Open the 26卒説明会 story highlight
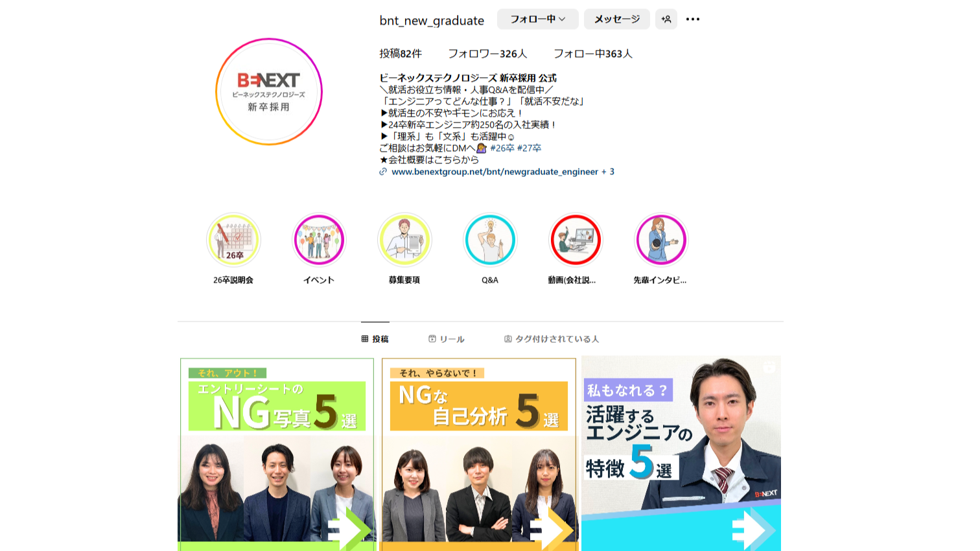Viewport: 980px width, 551px height. pyautogui.click(x=233, y=240)
